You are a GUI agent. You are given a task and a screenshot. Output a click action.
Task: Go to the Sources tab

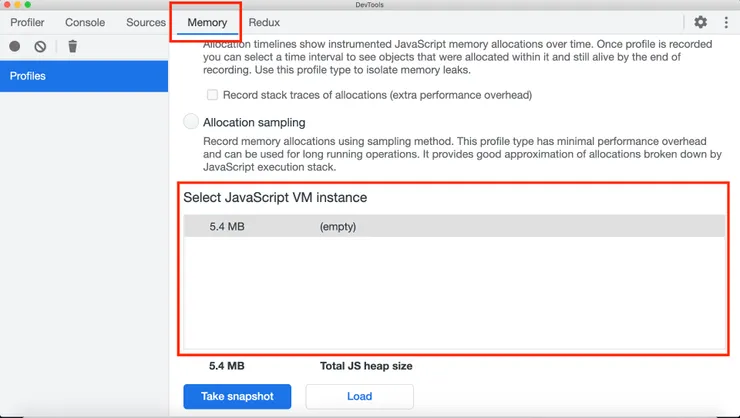point(146,22)
